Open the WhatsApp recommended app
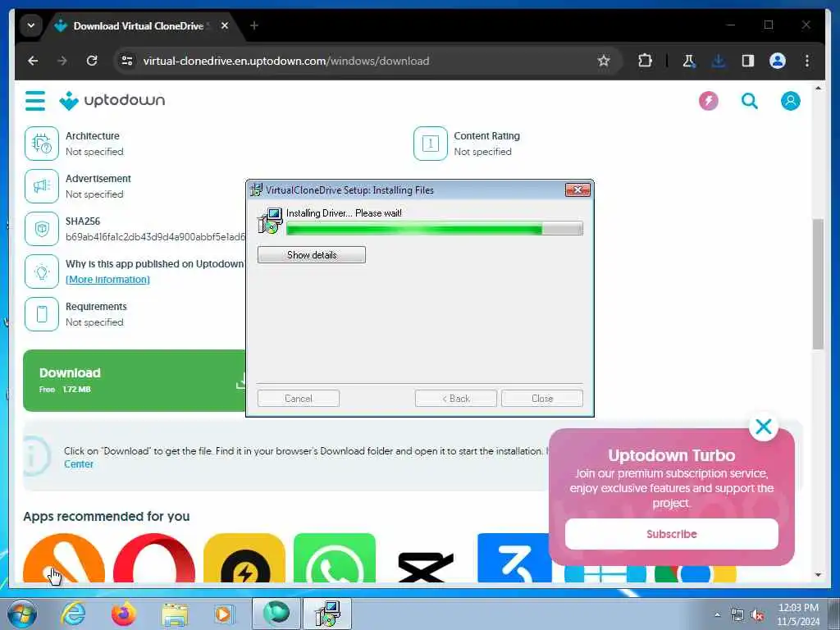The height and width of the screenshot is (630, 840). (x=335, y=558)
